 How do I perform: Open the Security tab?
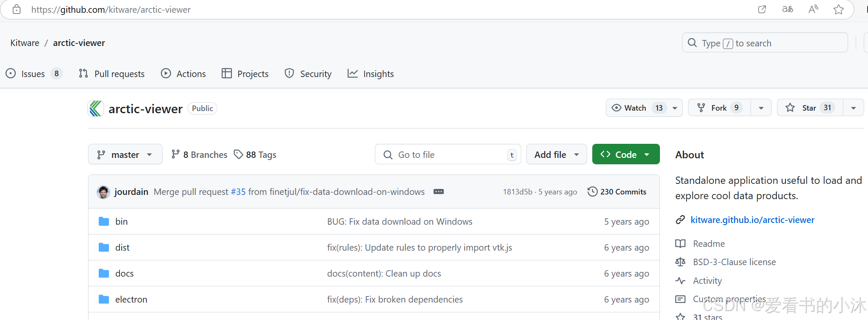[308, 74]
